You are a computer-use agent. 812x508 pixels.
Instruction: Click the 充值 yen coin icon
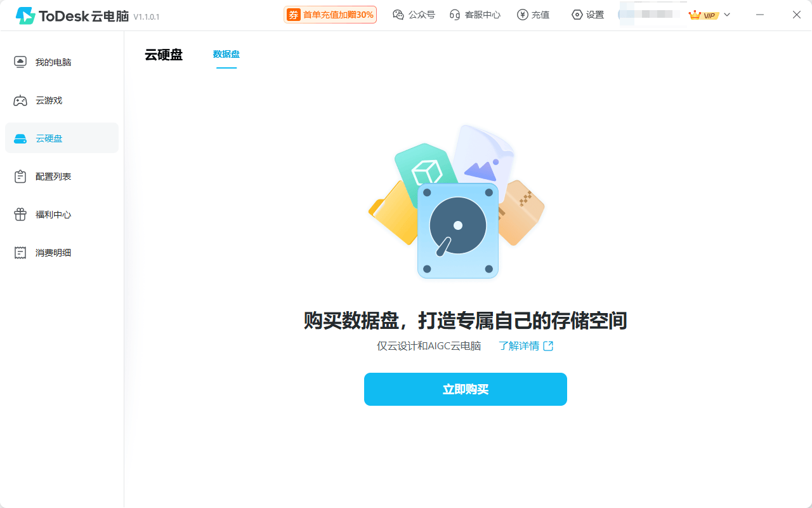pos(523,15)
